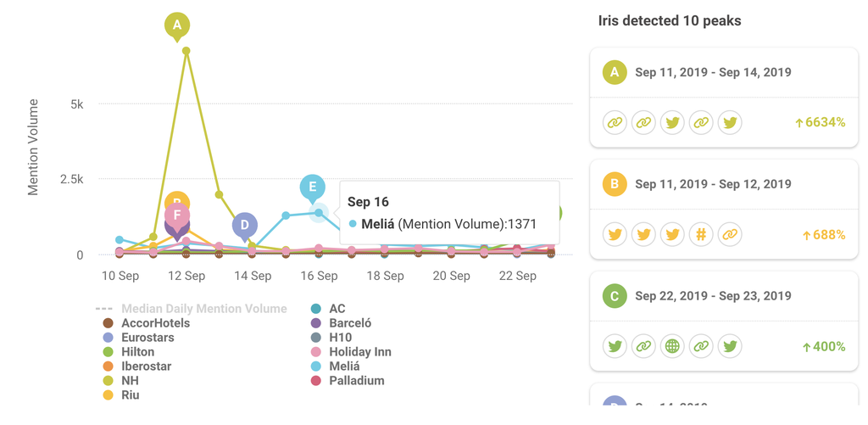Toggle Holiday Inn series visibility in legend
The image size is (868, 425).
click(359, 352)
